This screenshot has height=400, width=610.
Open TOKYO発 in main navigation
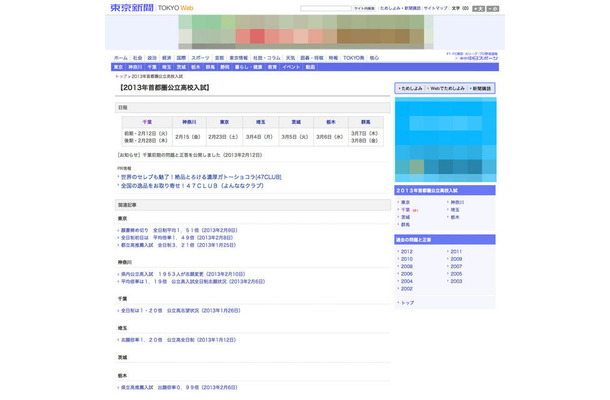[x=354, y=58]
